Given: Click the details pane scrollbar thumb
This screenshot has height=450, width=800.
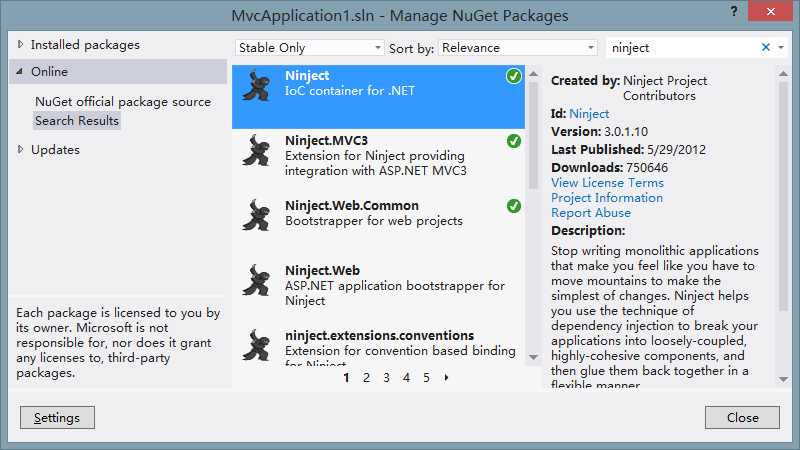Looking at the screenshot, I should [784, 196].
